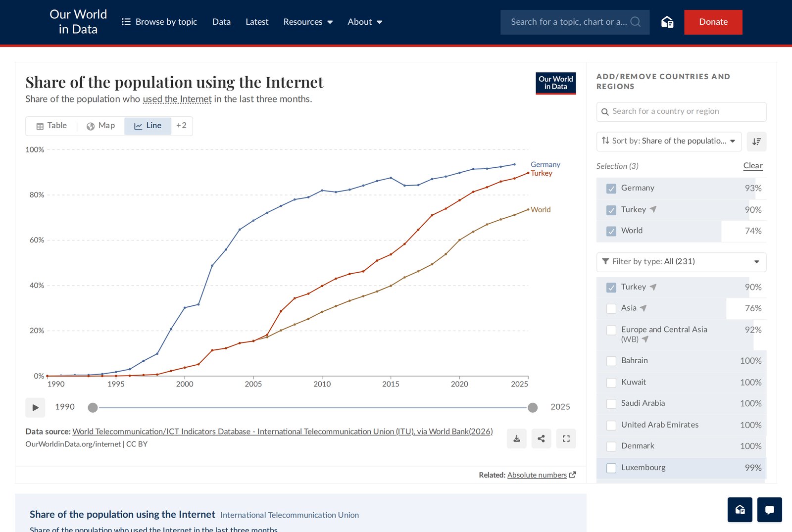Click the location arrow next to Turkey in selection
Image resolution: width=792 pixels, height=532 pixels.
[x=653, y=209]
